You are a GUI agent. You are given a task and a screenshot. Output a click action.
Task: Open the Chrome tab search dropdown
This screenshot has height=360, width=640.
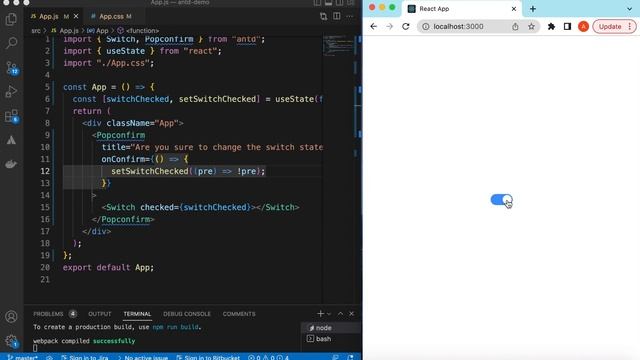coord(629,9)
